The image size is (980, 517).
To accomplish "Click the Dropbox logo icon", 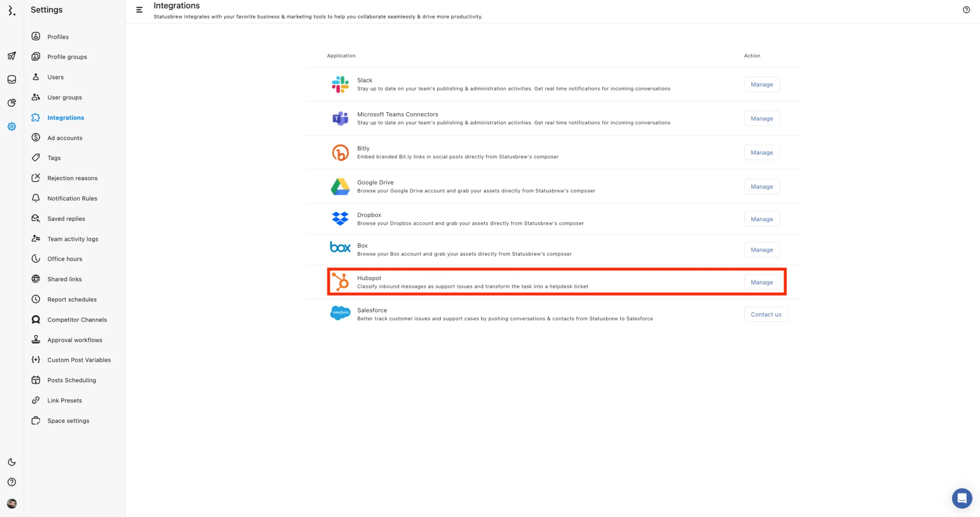I will coord(340,218).
